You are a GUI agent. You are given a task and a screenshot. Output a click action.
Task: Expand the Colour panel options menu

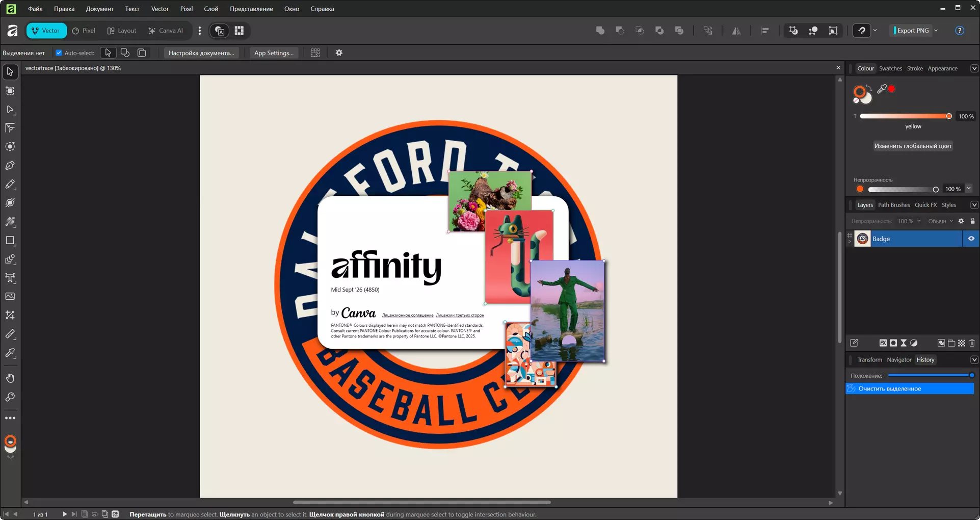tap(974, 68)
